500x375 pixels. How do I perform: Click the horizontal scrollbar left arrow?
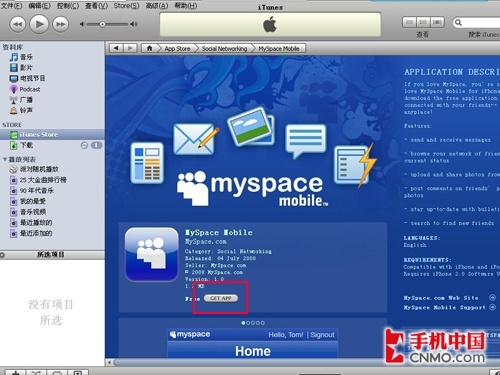tap(109, 362)
